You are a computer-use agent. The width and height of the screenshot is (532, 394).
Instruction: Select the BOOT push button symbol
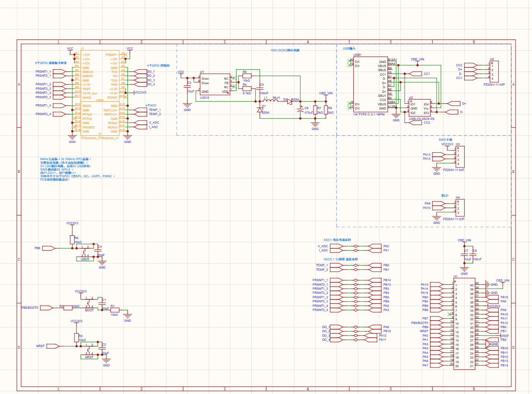[x=89, y=303]
